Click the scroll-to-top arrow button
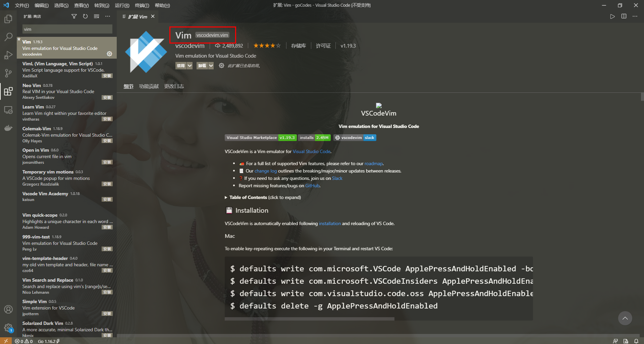 [625, 318]
